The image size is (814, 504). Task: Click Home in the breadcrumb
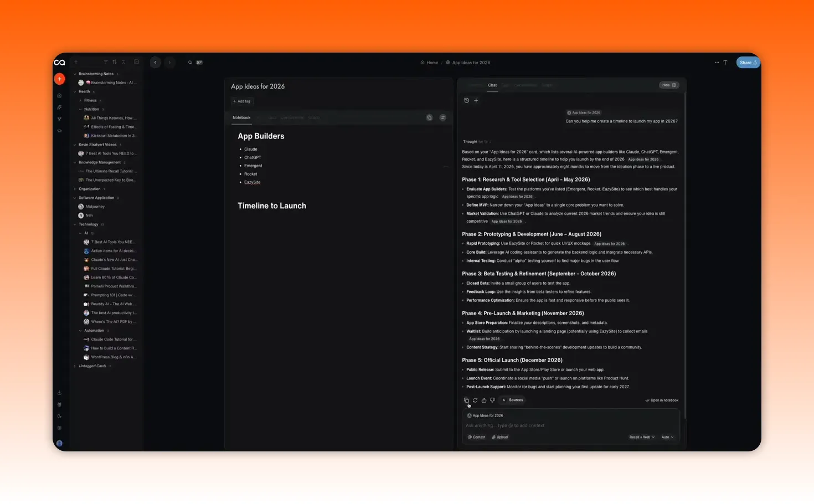coord(429,63)
